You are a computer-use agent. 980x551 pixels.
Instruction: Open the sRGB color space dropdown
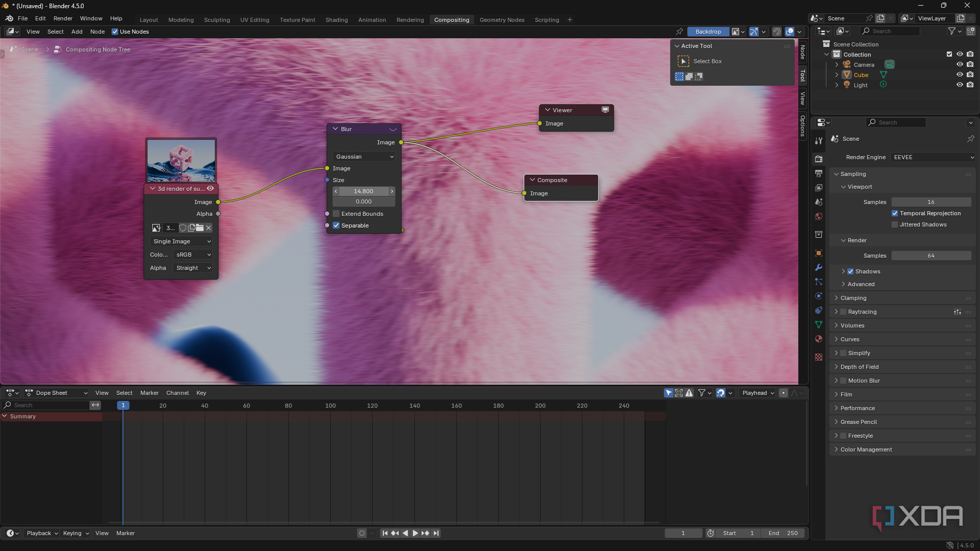192,255
